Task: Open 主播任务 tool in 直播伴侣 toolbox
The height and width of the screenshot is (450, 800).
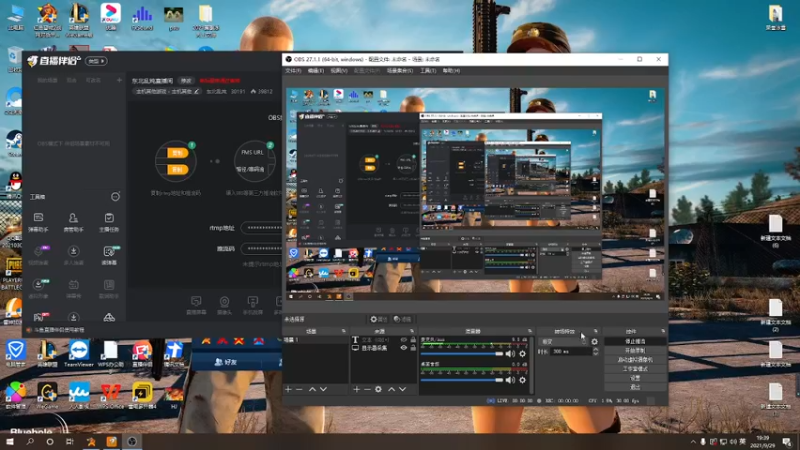Action: (109, 222)
